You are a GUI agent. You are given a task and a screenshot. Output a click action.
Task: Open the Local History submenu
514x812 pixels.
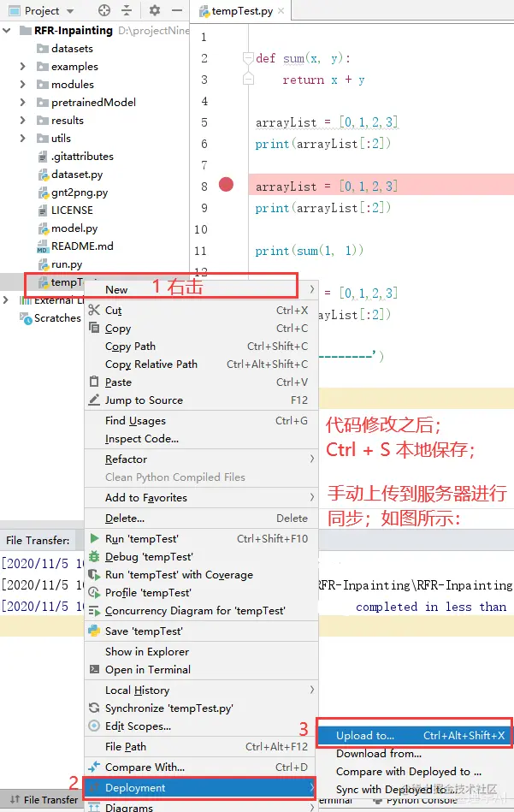201,690
